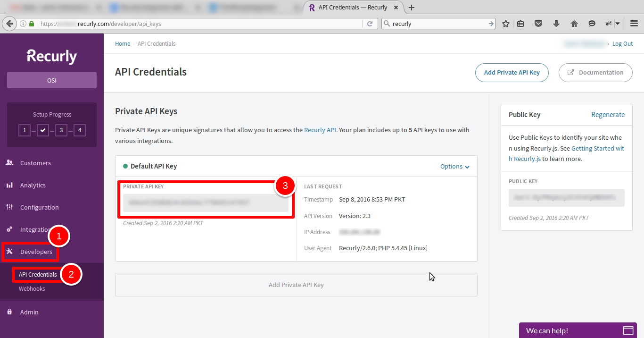Viewport: 644px width, 338px height.
Task: Click Add Private API Key header button
Action: [x=512, y=73]
